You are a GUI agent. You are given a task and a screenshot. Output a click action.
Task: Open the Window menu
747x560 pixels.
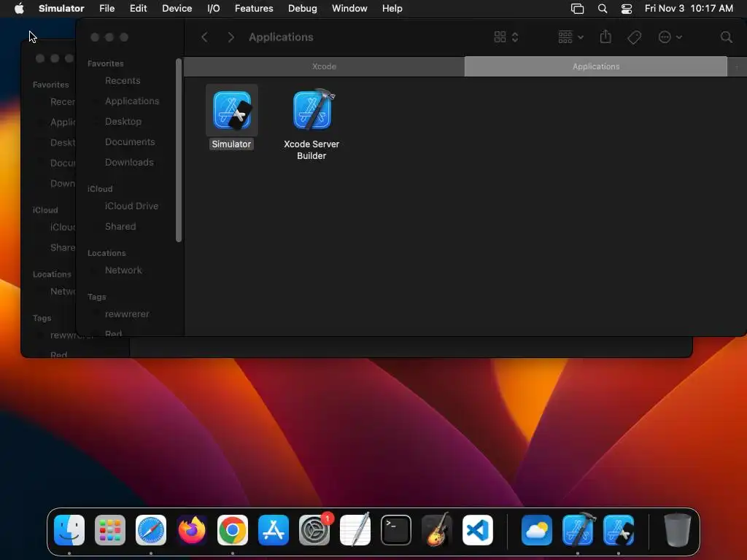click(x=349, y=9)
